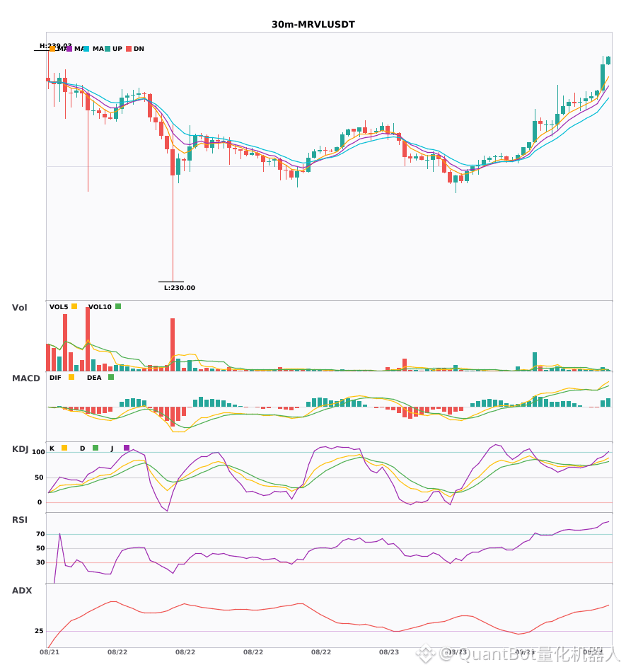Screen dimensions: 626x672
Task: Click the 0 level on KDJ axis
Action: [40, 502]
